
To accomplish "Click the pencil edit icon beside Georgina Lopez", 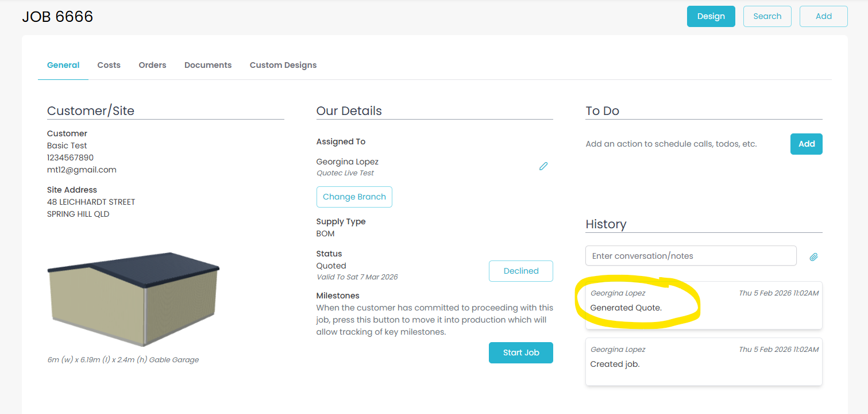I will tap(543, 166).
